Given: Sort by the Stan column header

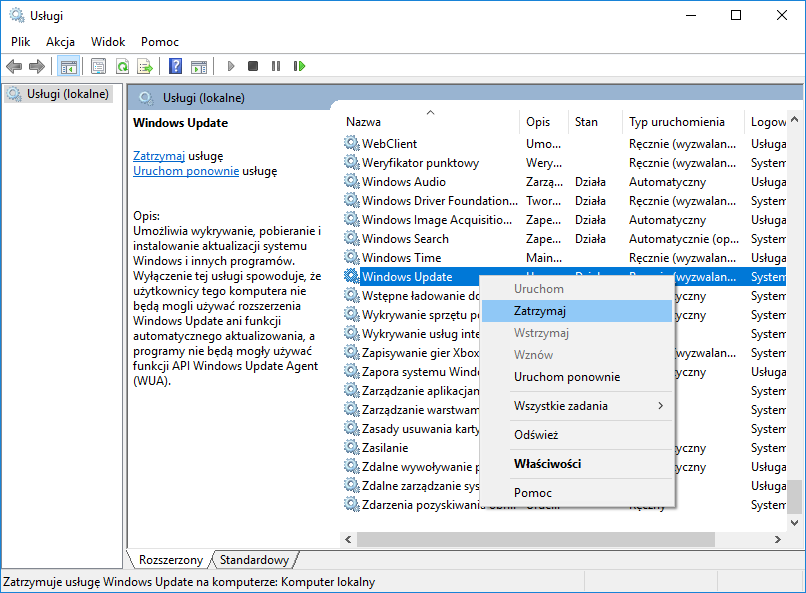Looking at the screenshot, I should (595, 122).
